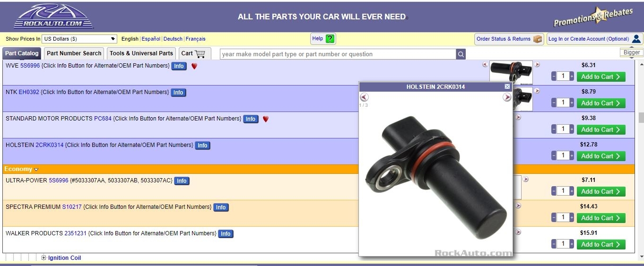Click Info button for NTK EH0392

(178, 93)
